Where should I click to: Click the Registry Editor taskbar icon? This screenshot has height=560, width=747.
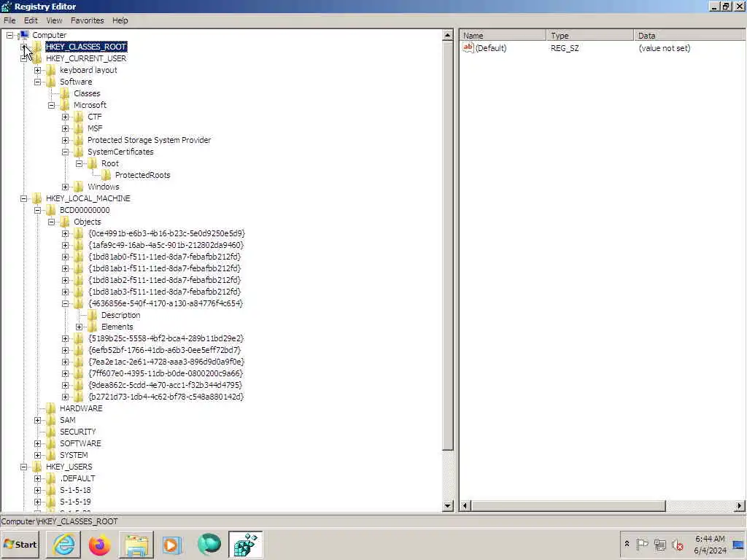(x=245, y=544)
